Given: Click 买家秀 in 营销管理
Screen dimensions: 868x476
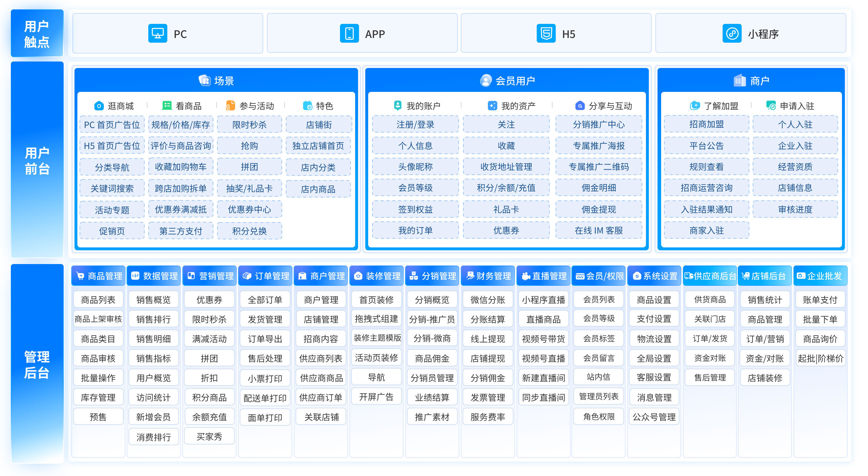Looking at the screenshot, I should (209, 436).
